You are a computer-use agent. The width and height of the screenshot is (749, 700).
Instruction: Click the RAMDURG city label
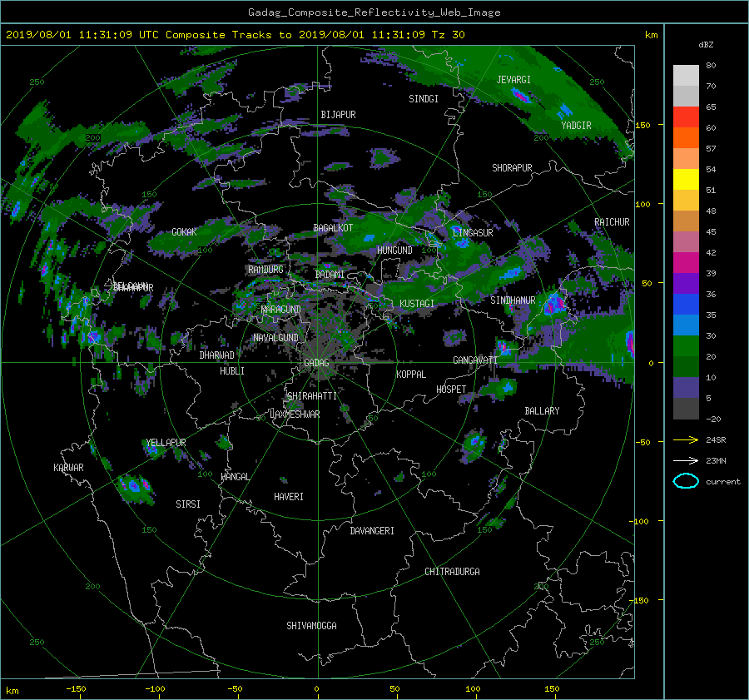[x=265, y=270]
